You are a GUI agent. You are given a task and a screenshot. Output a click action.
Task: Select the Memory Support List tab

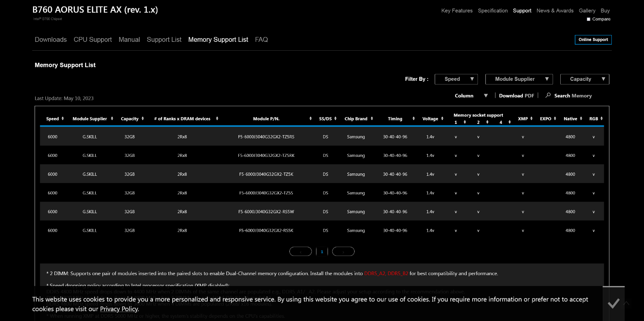pos(218,39)
